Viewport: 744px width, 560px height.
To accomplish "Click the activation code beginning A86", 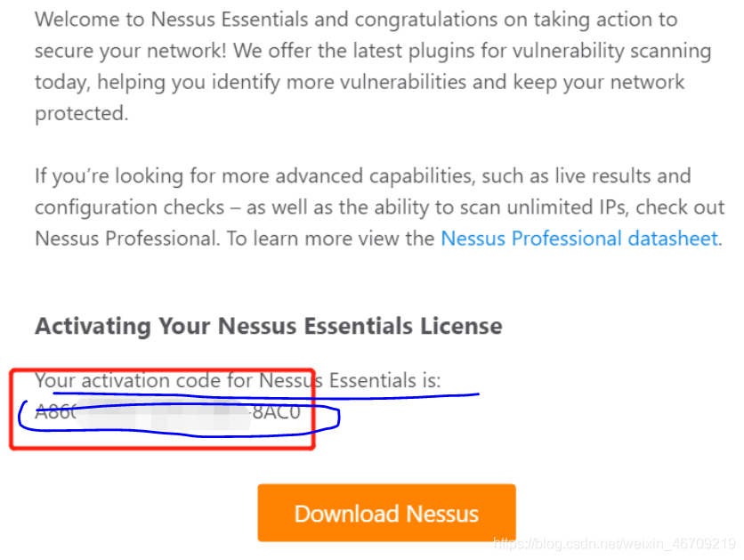I will (x=167, y=412).
